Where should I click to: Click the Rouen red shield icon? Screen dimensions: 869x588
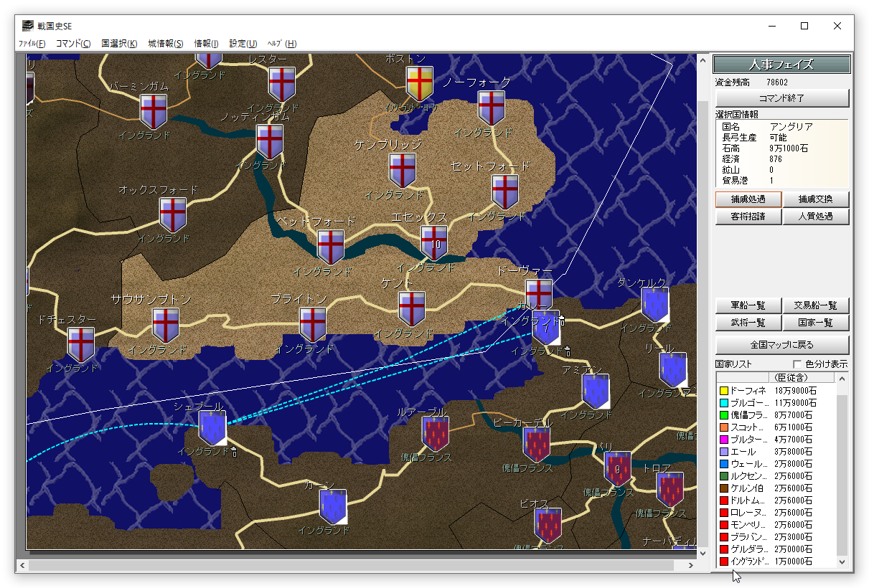[x=436, y=434]
